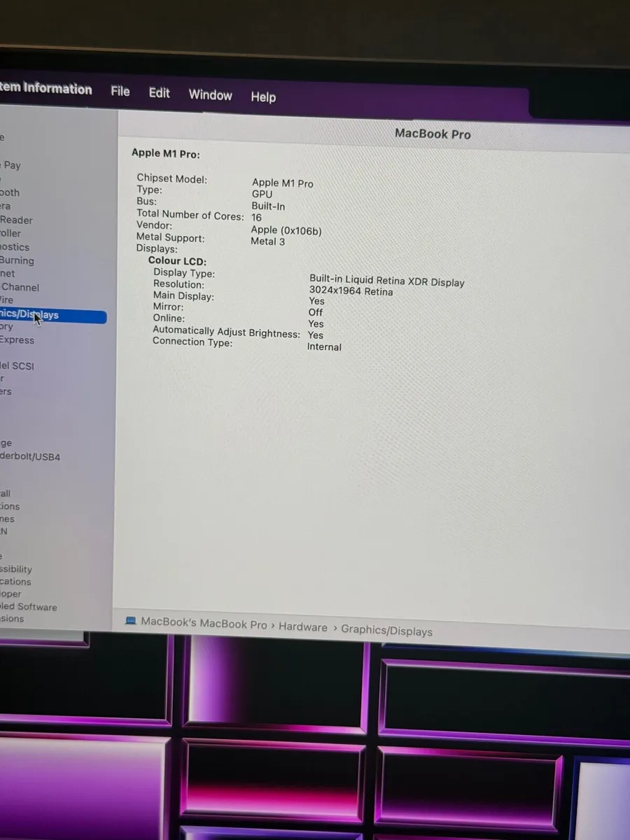Select the NVMExpress sidebar item
630x840 pixels.
(17, 340)
